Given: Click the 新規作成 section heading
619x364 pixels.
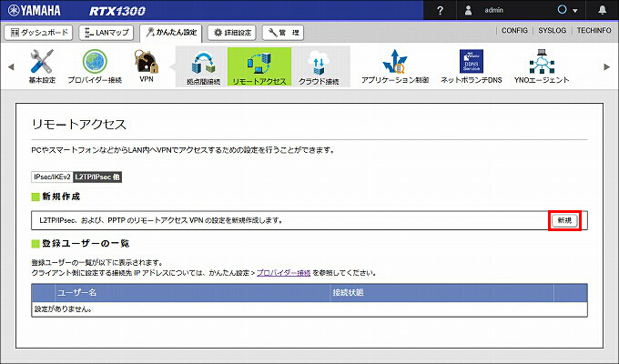Looking at the screenshot, I should pos(61,197).
